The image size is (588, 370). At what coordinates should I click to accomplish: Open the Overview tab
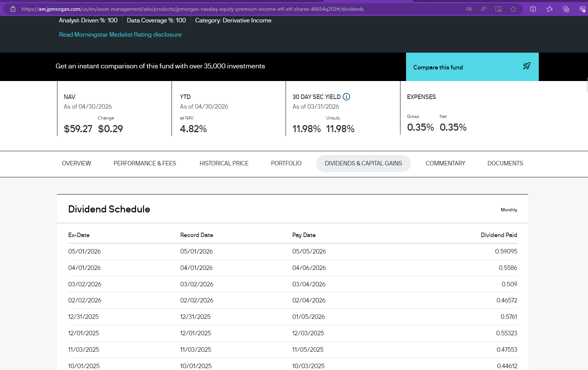point(76,164)
